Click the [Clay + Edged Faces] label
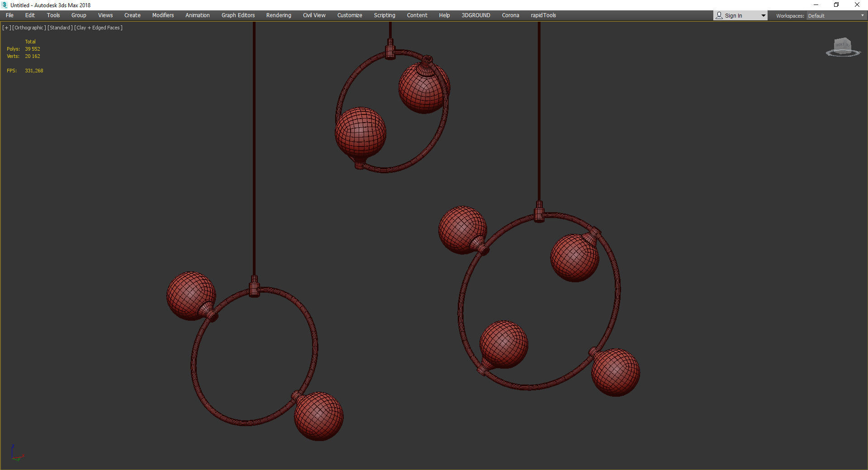This screenshot has height=470, width=868. (x=99, y=28)
